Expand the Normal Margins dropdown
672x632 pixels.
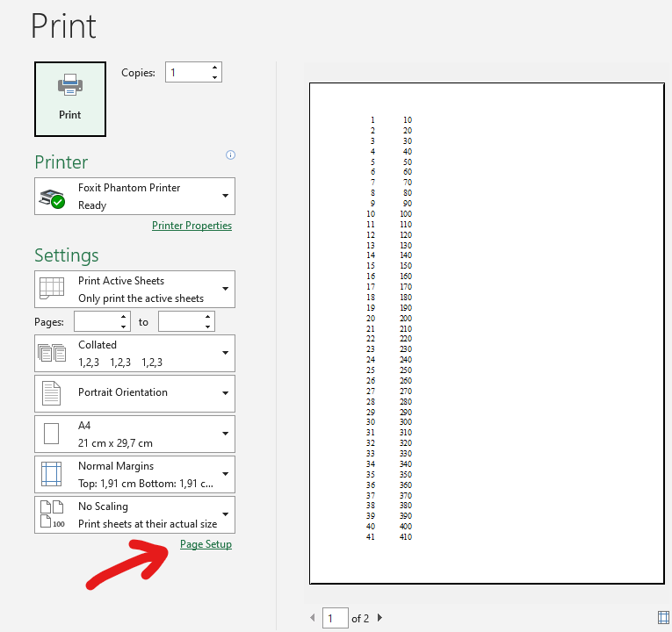[x=134, y=474]
